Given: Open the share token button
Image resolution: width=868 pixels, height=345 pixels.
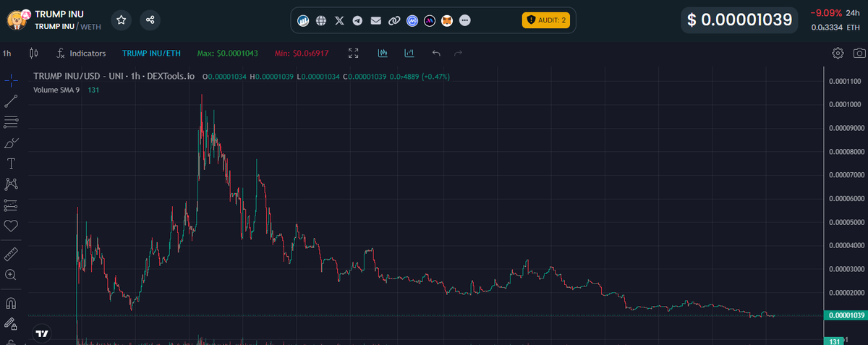Looking at the screenshot, I should (150, 20).
